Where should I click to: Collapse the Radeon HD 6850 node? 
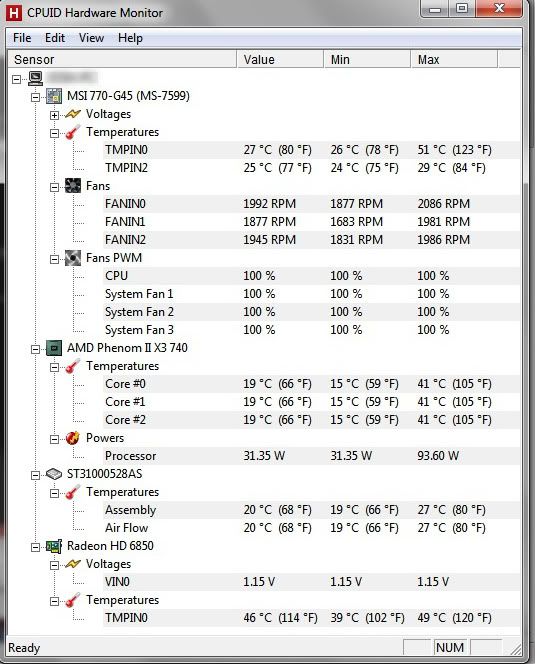pos(36,547)
